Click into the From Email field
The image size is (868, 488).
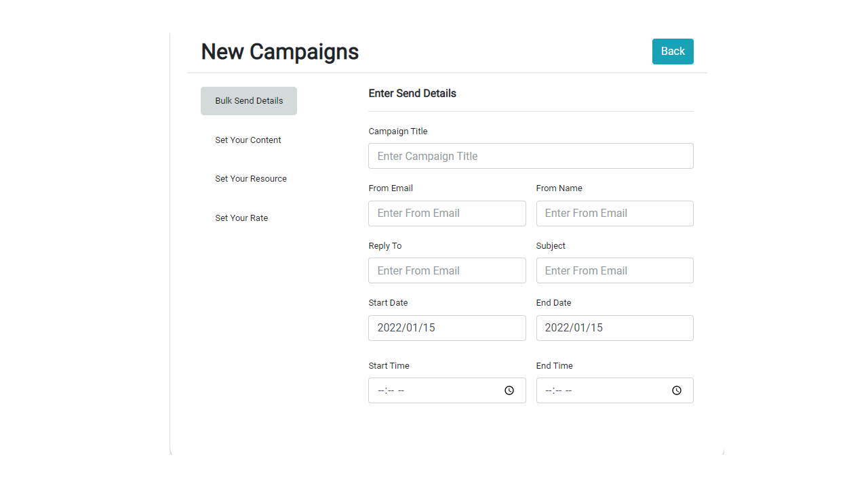coord(447,213)
